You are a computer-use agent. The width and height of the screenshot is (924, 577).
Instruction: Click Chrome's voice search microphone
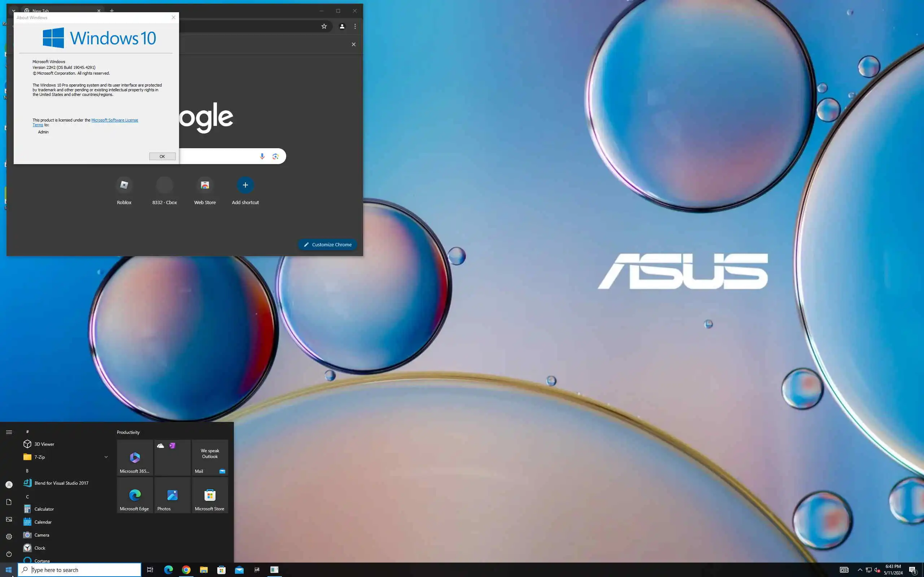point(262,156)
